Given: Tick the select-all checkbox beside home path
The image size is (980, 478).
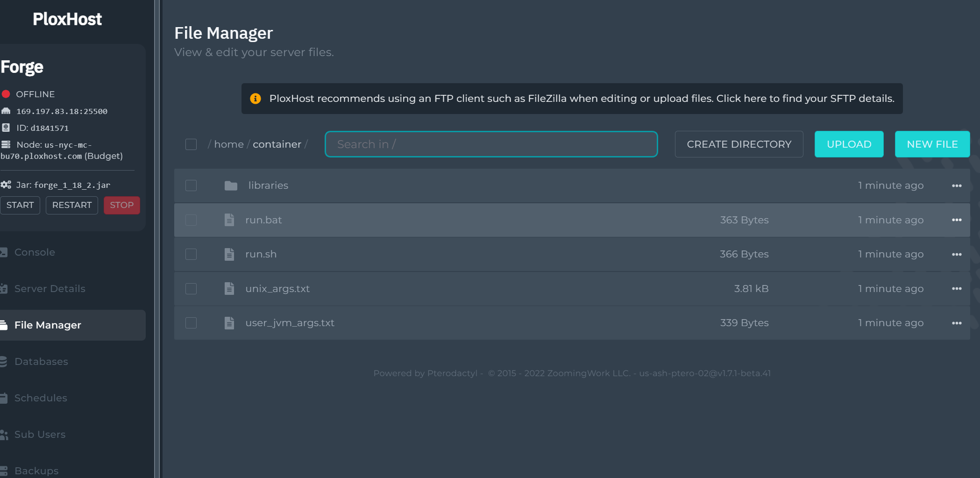Looking at the screenshot, I should (x=191, y=144).
